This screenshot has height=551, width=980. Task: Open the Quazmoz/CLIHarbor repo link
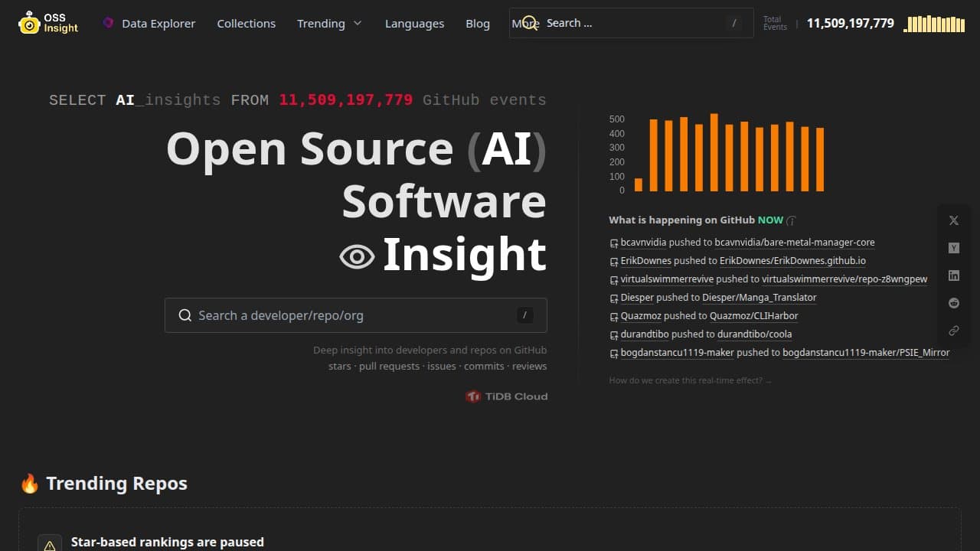coord(754,316)
